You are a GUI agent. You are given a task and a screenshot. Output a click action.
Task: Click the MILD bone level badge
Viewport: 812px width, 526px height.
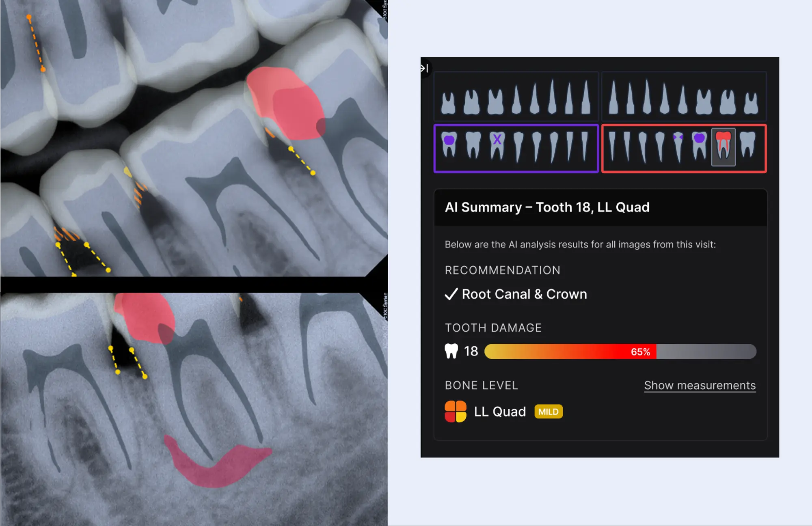[x=549, y=412]
